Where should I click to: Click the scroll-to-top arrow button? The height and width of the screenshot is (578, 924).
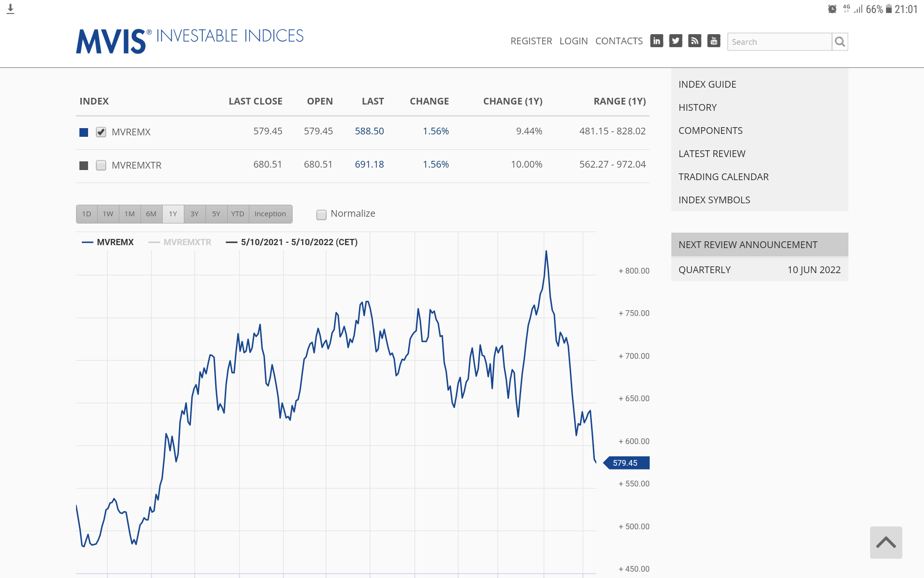886,542
